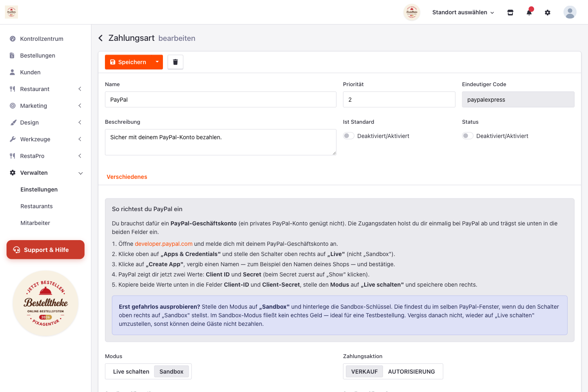Image resolution: width=588 pixels, height=392 pixels.
Task: Click the Beschreibung text area
Action: [220, 142]
